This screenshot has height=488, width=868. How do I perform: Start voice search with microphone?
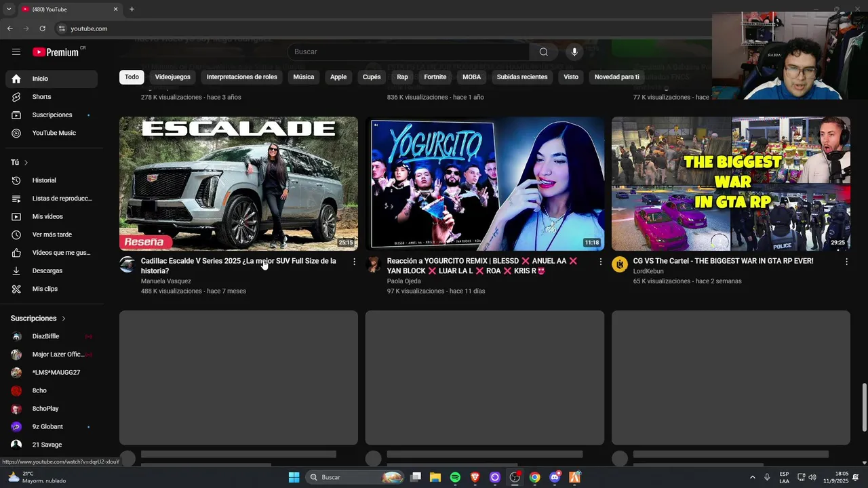click(x=574, y=52)
